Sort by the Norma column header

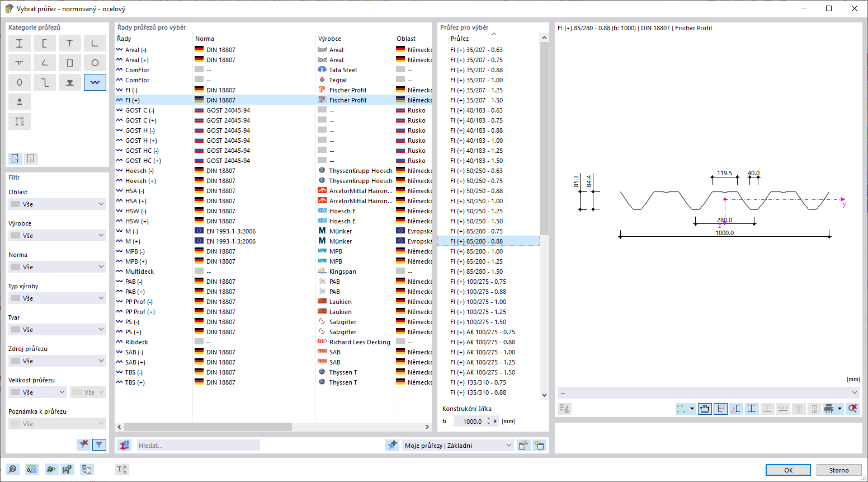[254, 39]
